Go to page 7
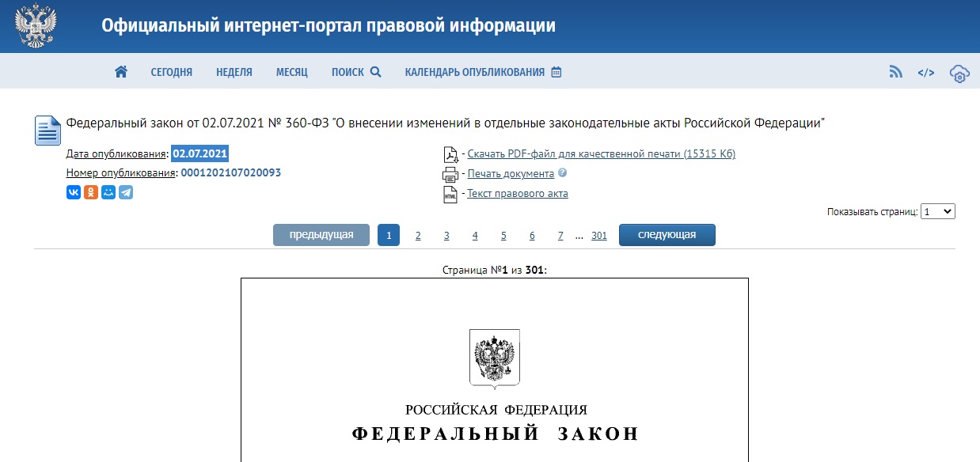Image resolution: width=980 pixels, height=462 pixels. 560,236
